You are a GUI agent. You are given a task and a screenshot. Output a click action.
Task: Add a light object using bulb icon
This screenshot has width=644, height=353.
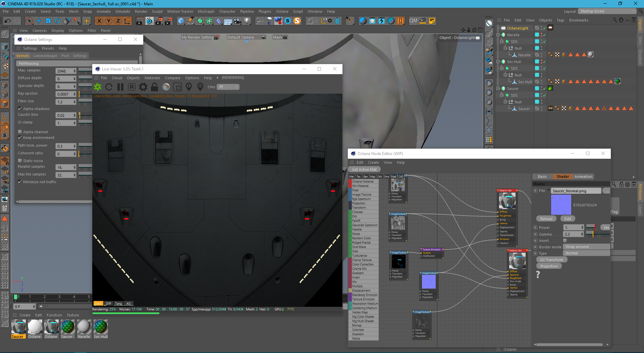pyautogui.click(x=247, y=21)
